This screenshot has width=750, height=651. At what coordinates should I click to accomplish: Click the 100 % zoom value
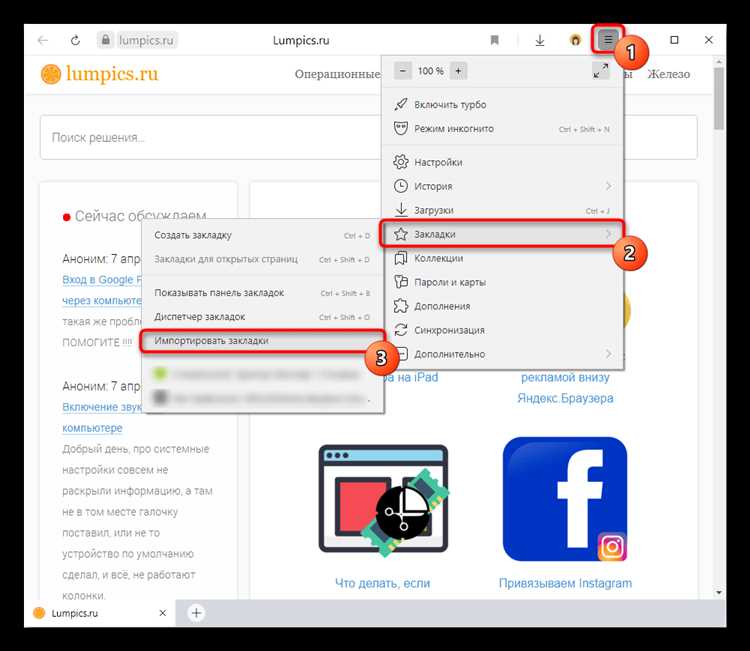[430, 71]
